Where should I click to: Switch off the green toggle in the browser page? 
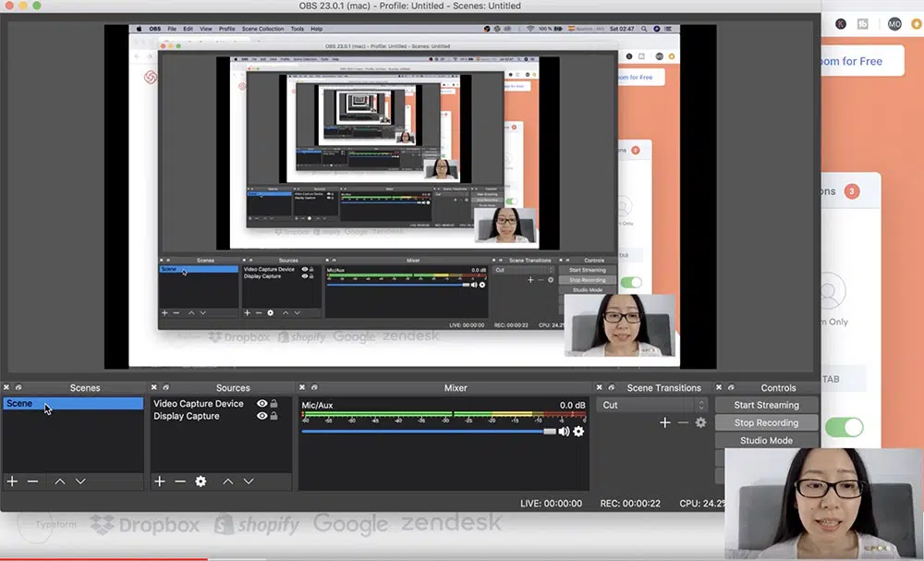844,427
